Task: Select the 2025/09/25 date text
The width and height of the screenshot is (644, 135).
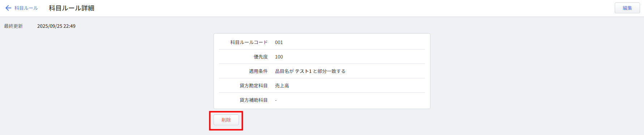Action: click(x=50, y=26)
